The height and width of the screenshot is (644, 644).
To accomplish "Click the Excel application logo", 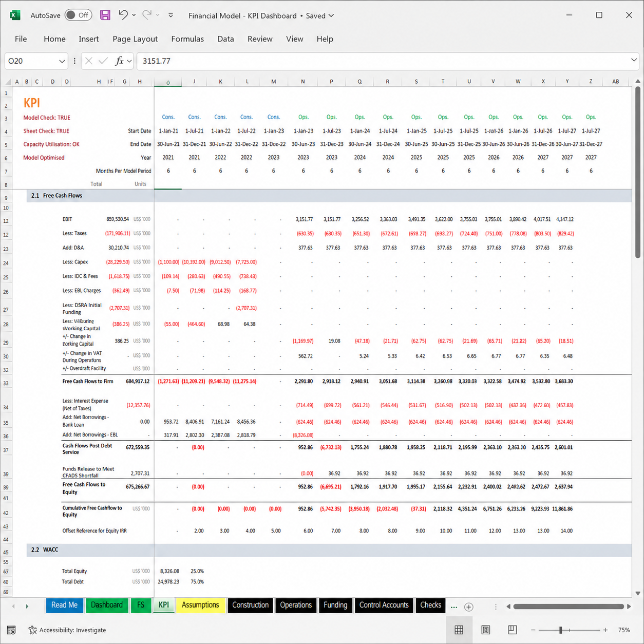I will (x=15, y=15).
